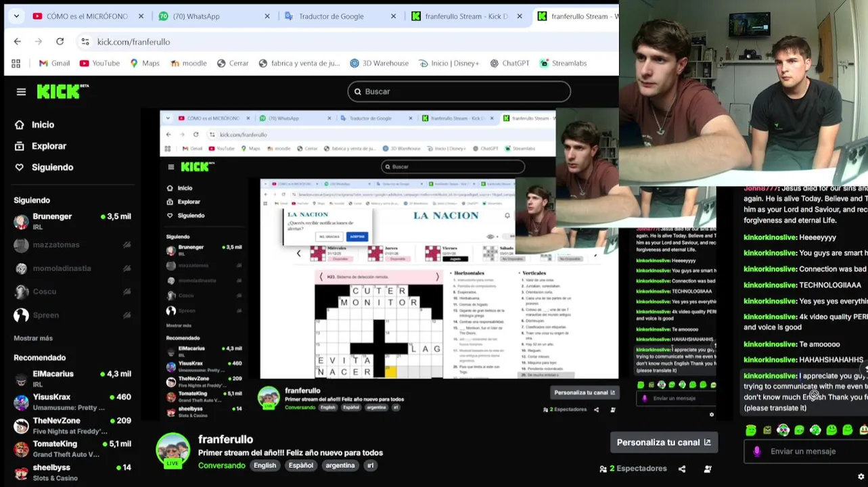Open the 3D Warehouse bookmark

379,63
